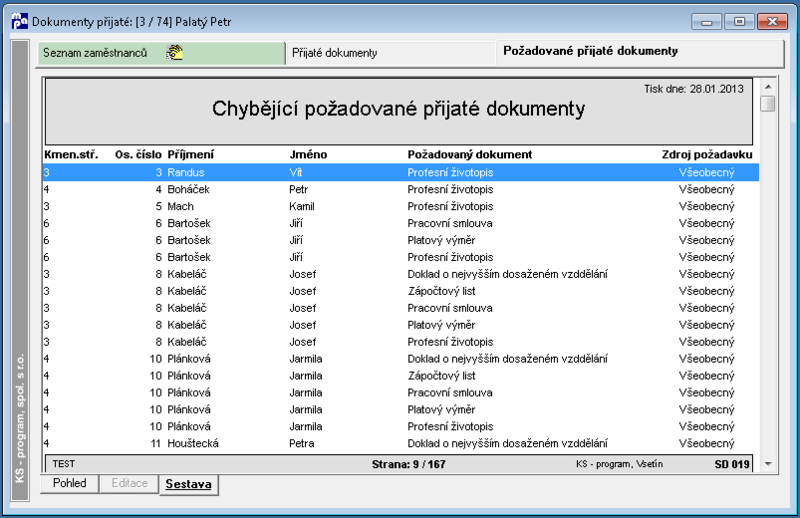The width and height of the screenshot is (800, 518).
Task: Click the Příjmení column header
Action: tap(191, 155)
